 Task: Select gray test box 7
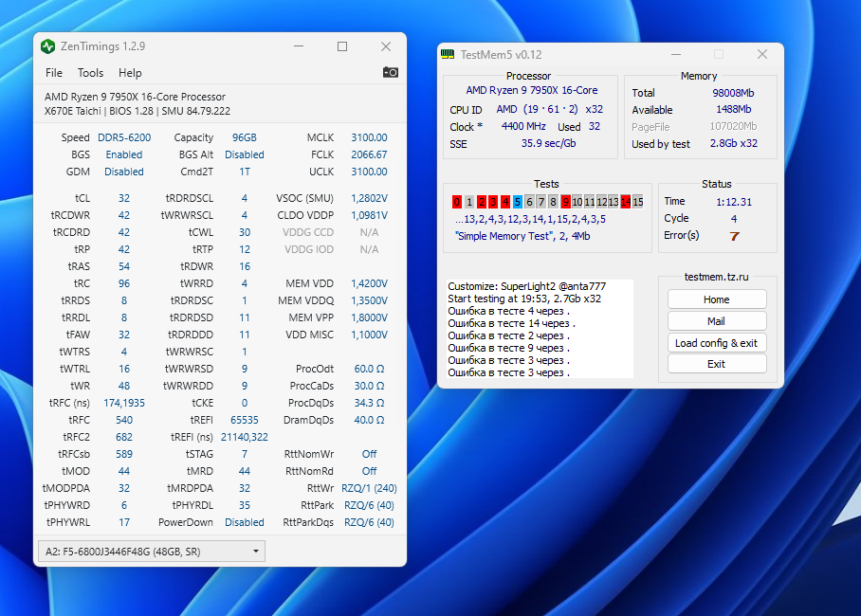coord(540,202)
